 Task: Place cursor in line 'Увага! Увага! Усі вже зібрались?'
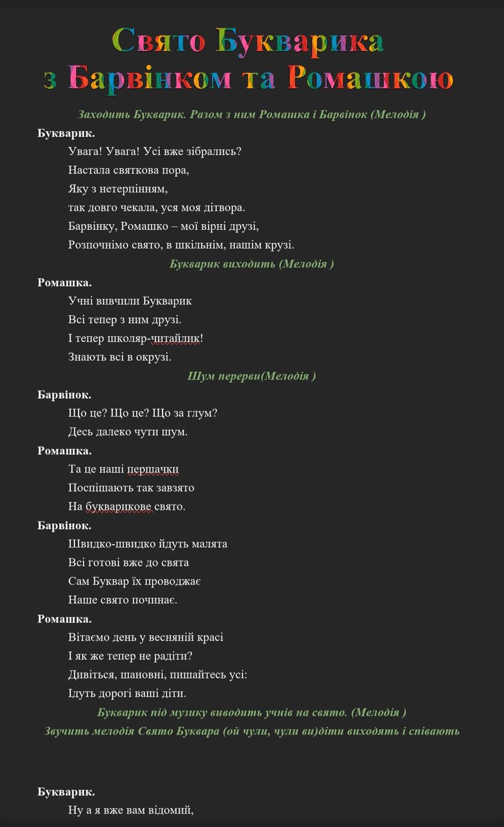(155, 151)
